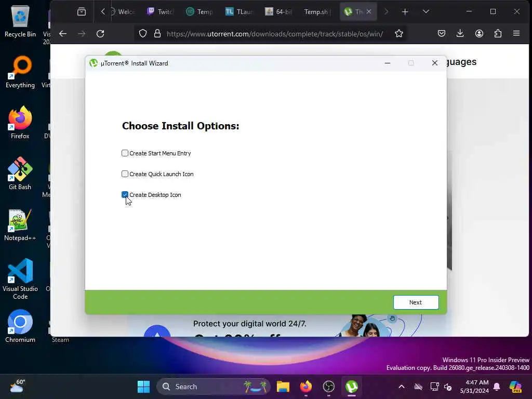Open Firefox account menu

point(479,34)
